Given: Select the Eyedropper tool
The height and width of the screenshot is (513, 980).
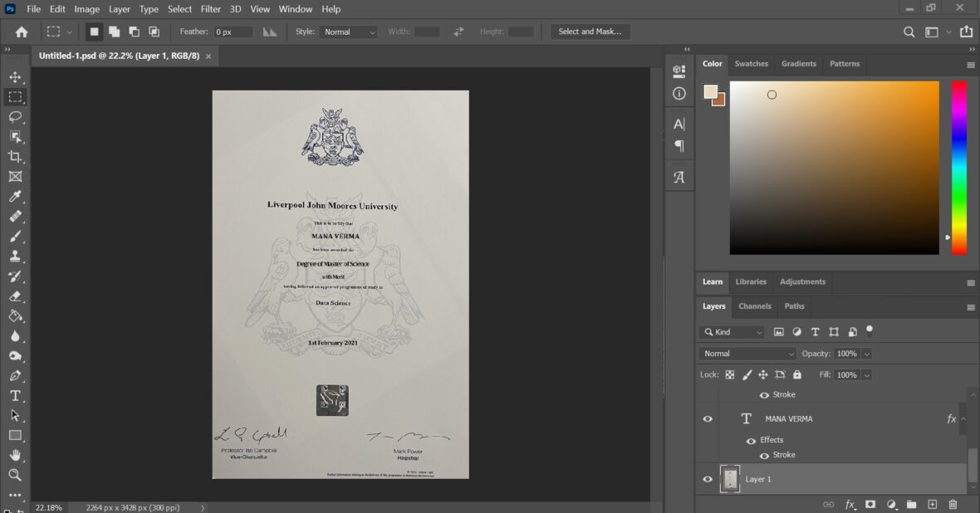Looking at the screenshot, I should (15, 197).
